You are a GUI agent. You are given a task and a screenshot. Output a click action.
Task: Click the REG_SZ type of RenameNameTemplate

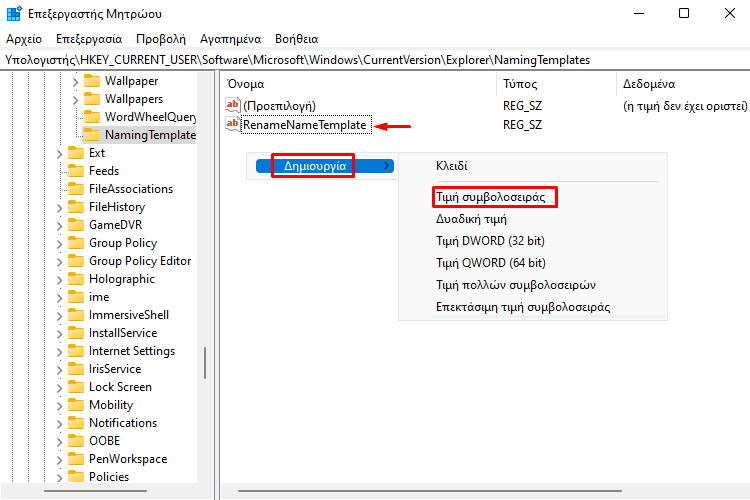[522, 125]
